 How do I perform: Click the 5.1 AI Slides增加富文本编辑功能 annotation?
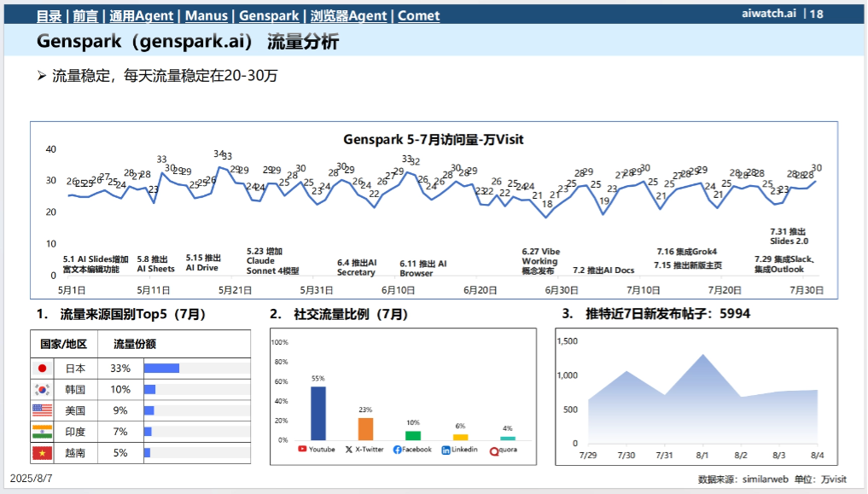[96, 264]
